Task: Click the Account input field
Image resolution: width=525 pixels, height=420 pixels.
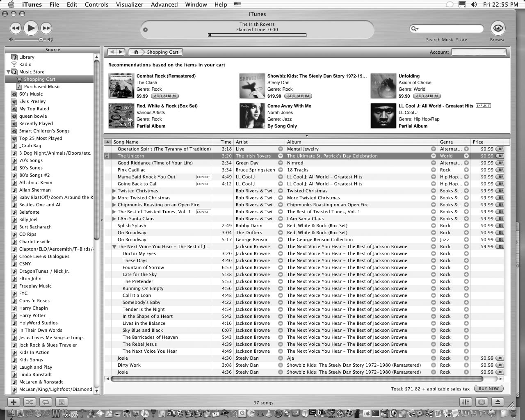Action: [x=479, y=52]
